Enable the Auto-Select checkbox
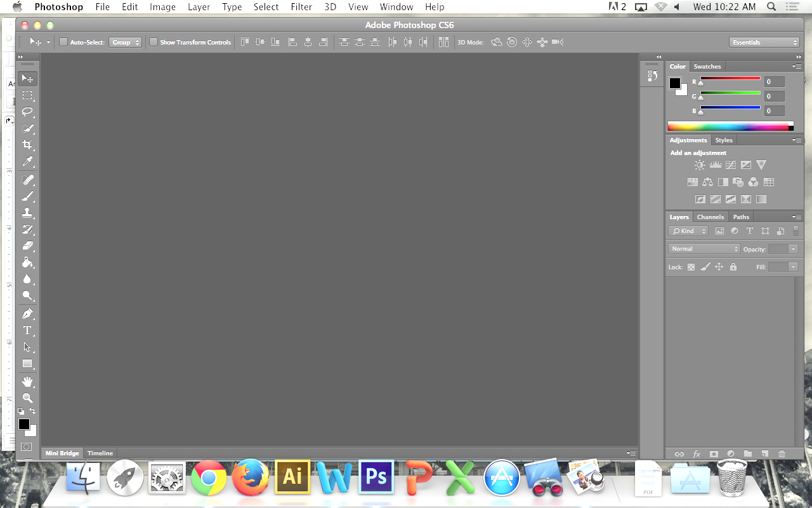The image size is (812, 508). click(63, 43)
